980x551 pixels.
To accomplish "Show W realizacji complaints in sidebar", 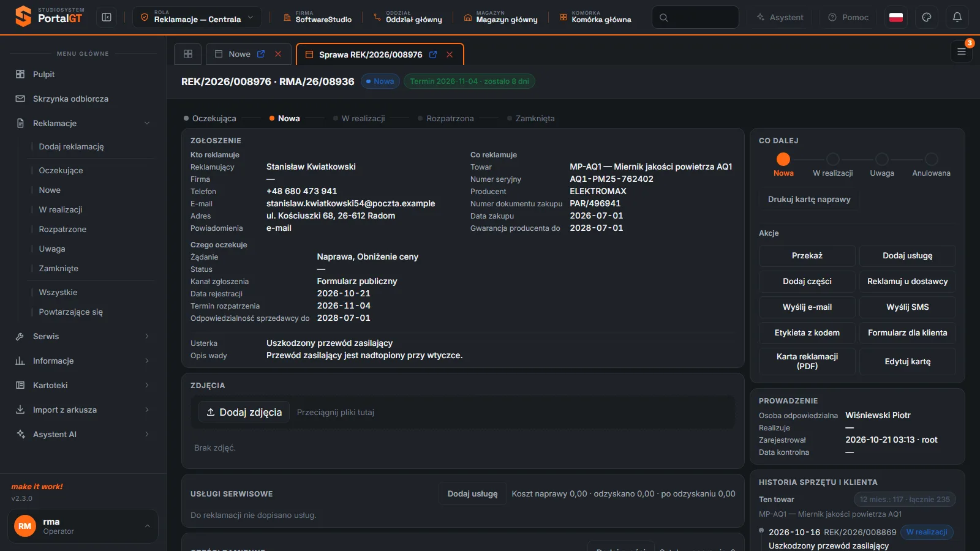I will coord(60,209).
